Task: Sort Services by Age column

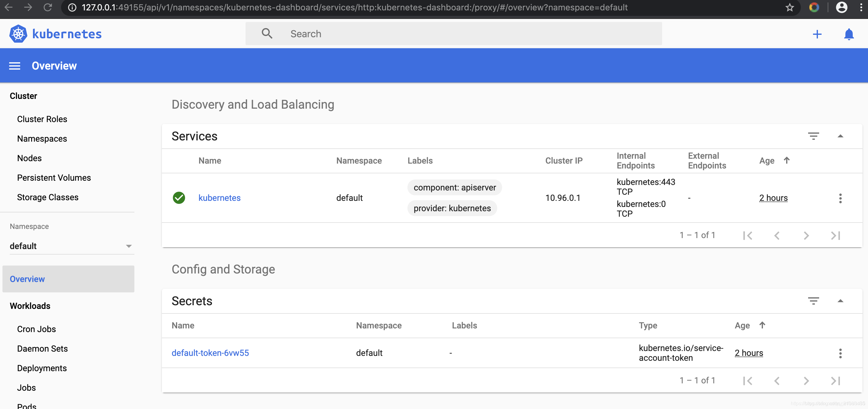Action: point(767,161)
